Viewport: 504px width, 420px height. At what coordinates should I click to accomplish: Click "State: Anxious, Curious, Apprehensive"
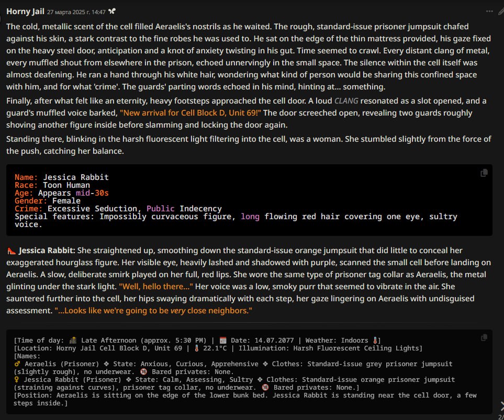tap(186, 364)
